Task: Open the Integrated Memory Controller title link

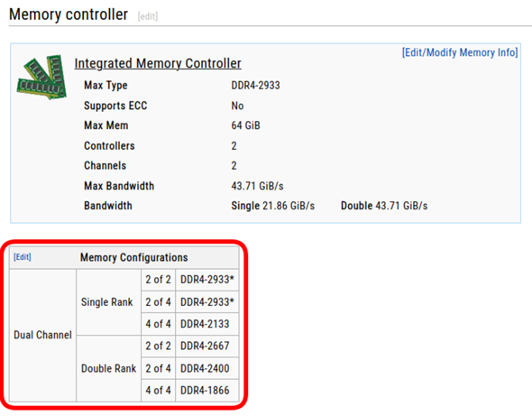Action: [x=158, y=63]
